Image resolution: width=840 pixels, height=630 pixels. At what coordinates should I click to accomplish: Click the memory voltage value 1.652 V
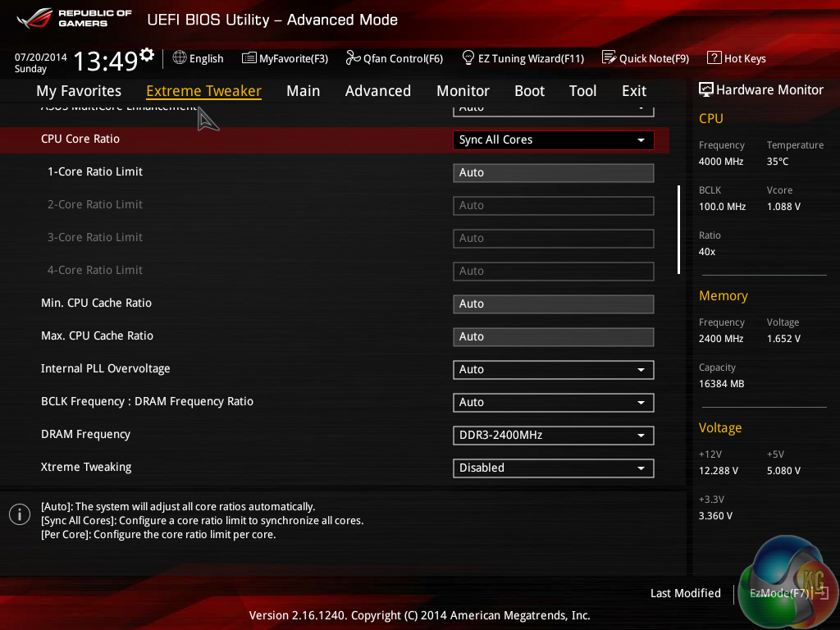783,339
